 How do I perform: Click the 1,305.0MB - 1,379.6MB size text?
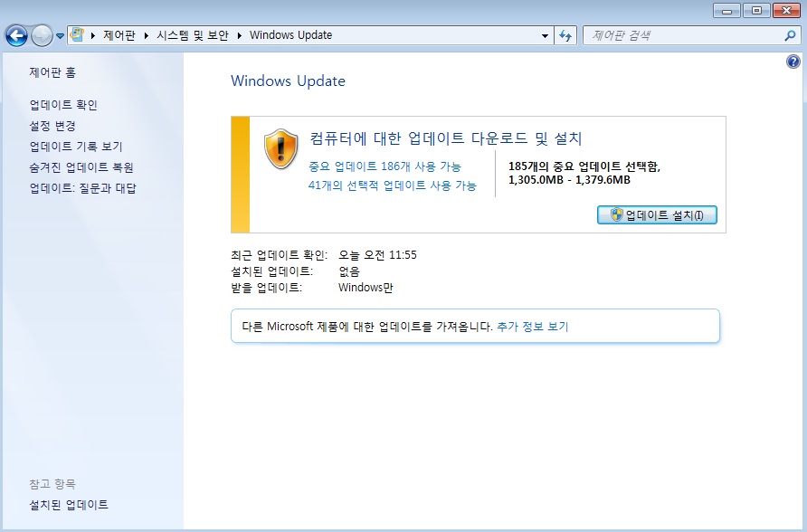coord(569,180)
